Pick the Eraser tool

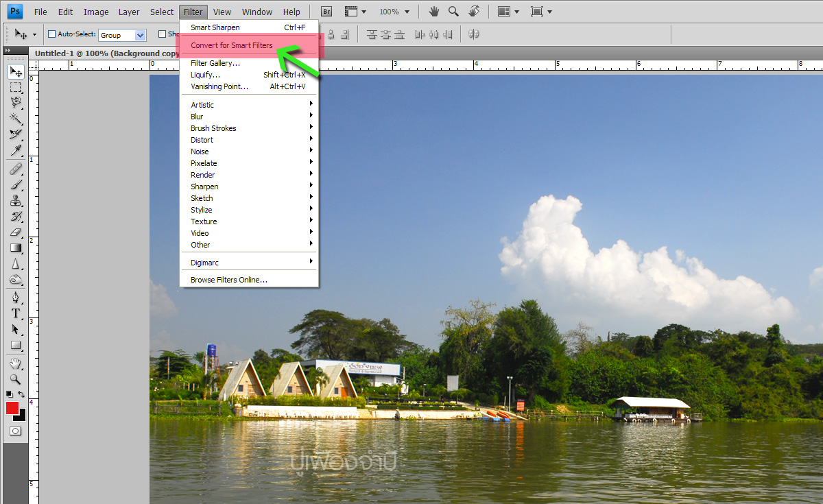point(15,232)
